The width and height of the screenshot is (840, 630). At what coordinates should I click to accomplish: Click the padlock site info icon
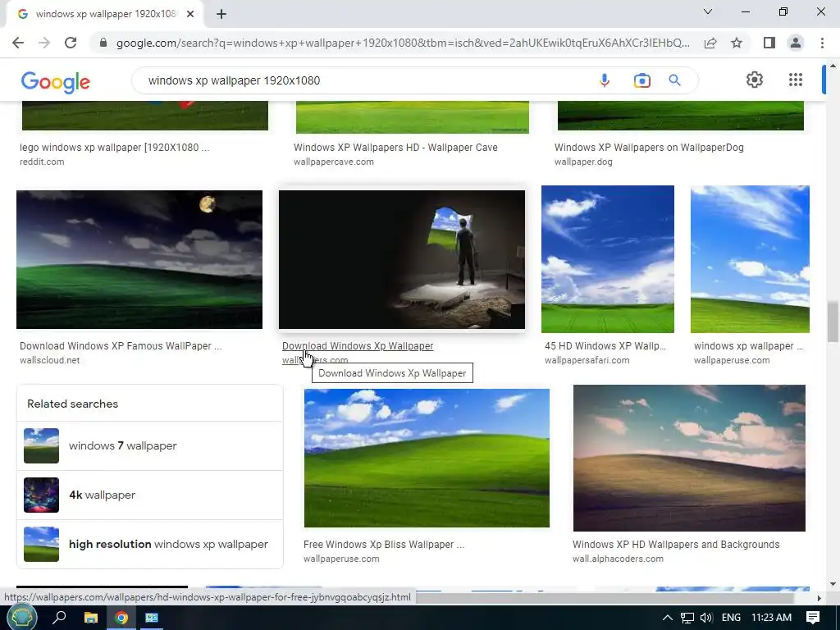coord(103,43)
